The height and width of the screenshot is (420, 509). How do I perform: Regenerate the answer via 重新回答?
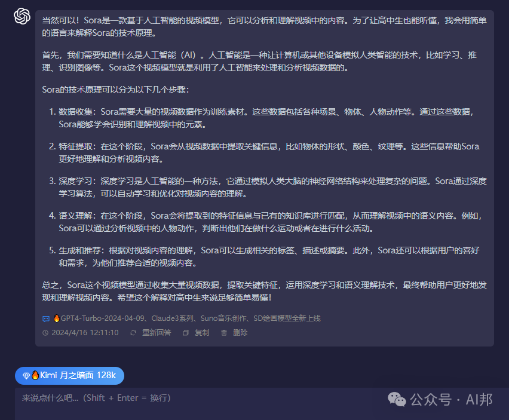point(156,333)
